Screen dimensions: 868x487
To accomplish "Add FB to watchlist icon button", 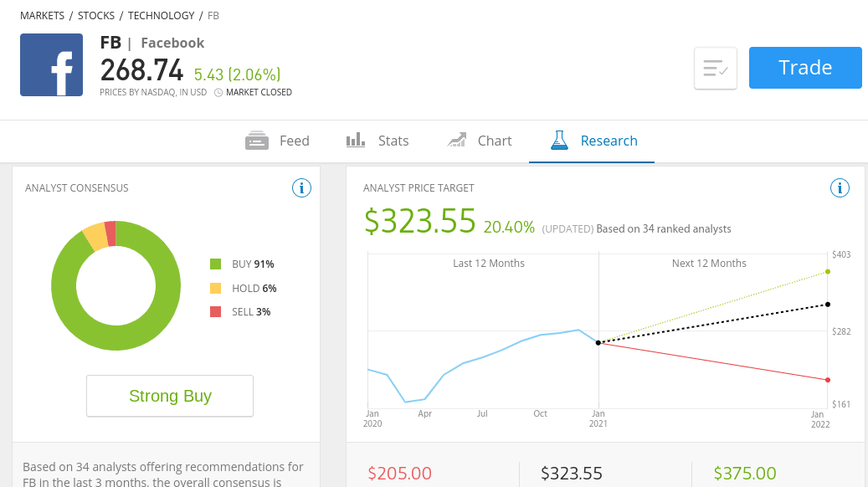I will coord(715,68).
